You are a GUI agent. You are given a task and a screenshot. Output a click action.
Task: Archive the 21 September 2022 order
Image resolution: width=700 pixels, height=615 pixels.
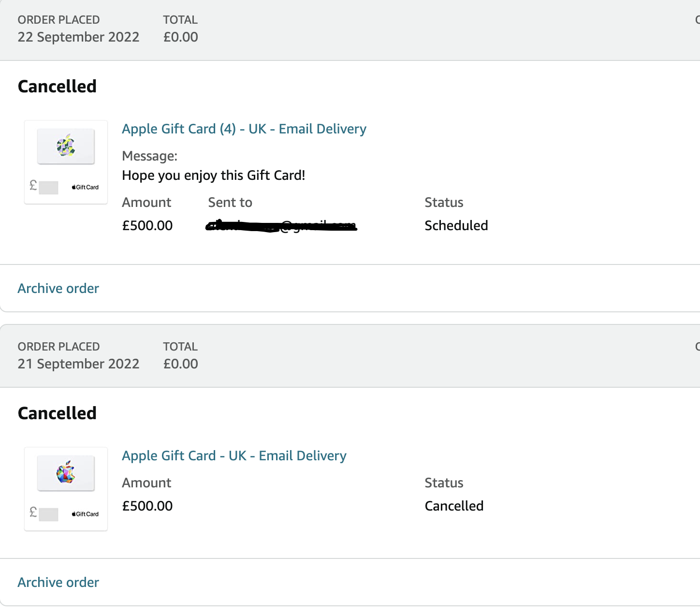[58, 583]
